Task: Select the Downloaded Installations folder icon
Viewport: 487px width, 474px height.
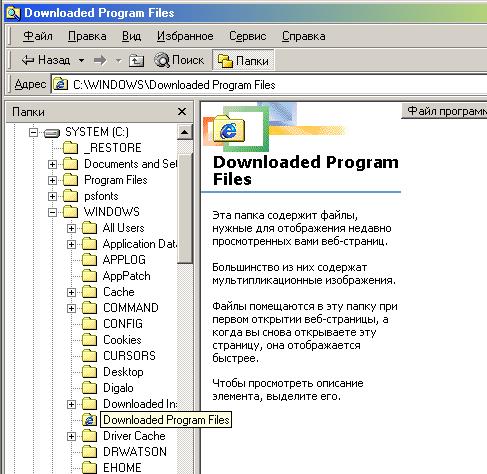Action: pyautogui.click(x=89, y=404)
